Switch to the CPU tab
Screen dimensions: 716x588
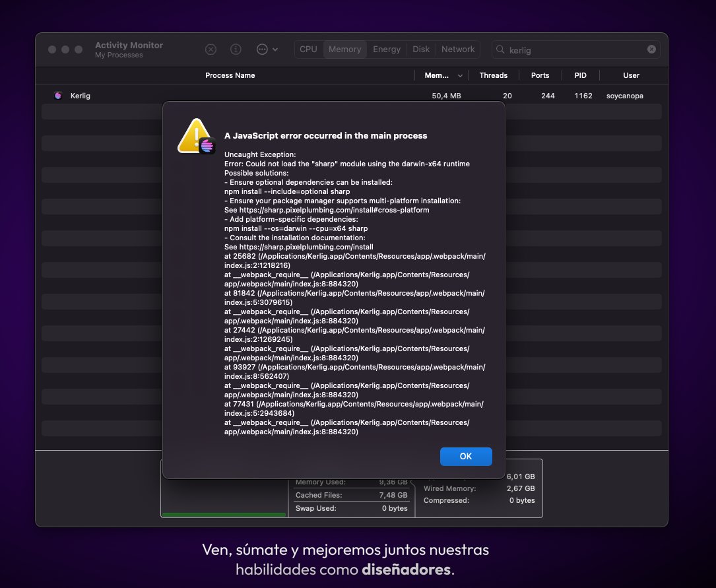click(x=308, y=49)
